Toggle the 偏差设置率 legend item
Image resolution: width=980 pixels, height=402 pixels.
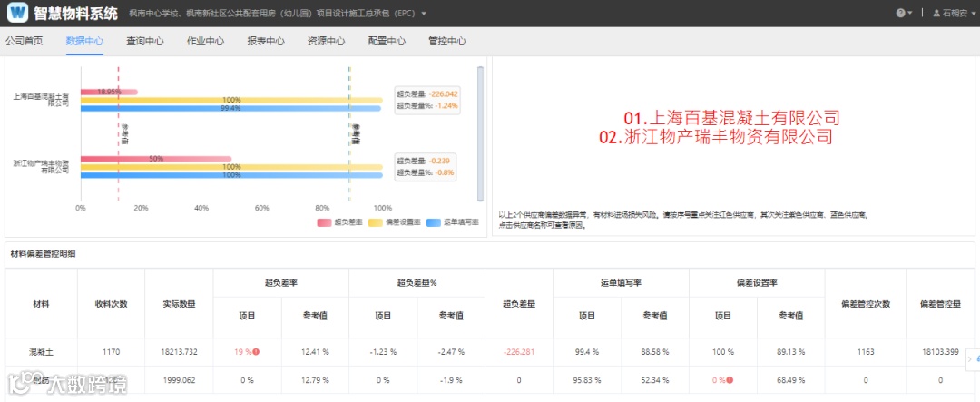tap(395, 222)
